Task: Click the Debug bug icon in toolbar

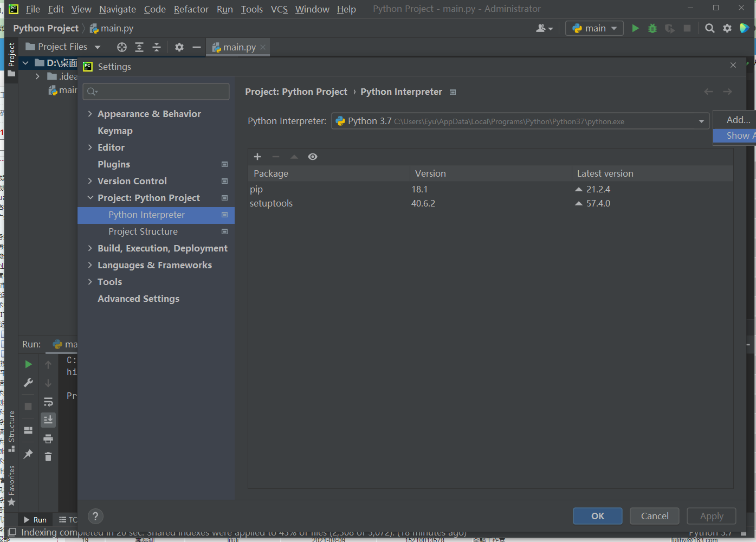Action: point(652,28)
